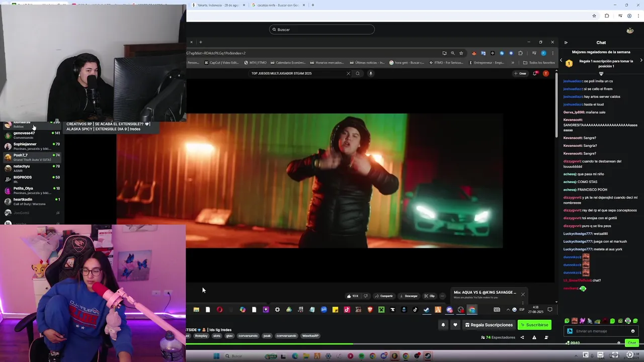Show previous gifter leaderboard entry
This screenshot has width=644, height=362.
[561, 60]
